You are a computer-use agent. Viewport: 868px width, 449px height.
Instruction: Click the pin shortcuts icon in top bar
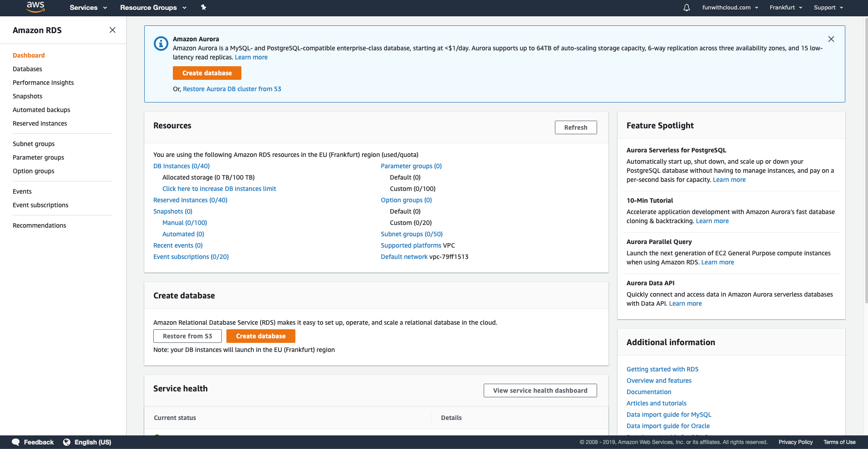pyautogui.click(x=203, y=7)
